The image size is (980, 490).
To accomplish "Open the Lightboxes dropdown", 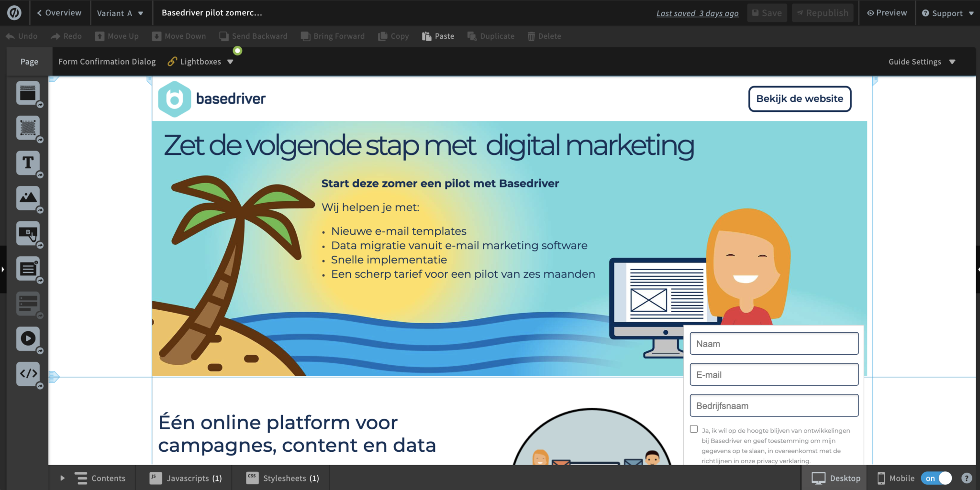I will point(200,62).
